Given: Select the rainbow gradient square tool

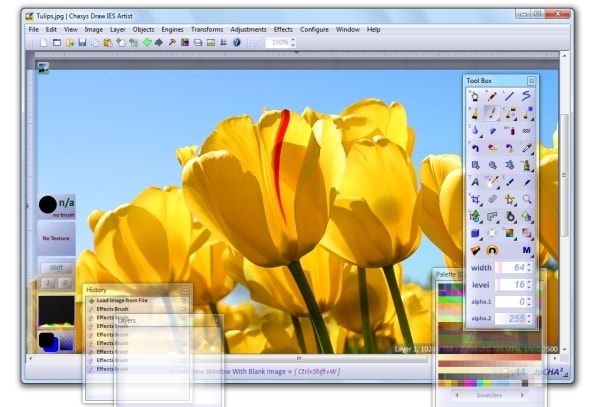Looking at the screenshot, I should pyautogui.click(x=509, y=233).
